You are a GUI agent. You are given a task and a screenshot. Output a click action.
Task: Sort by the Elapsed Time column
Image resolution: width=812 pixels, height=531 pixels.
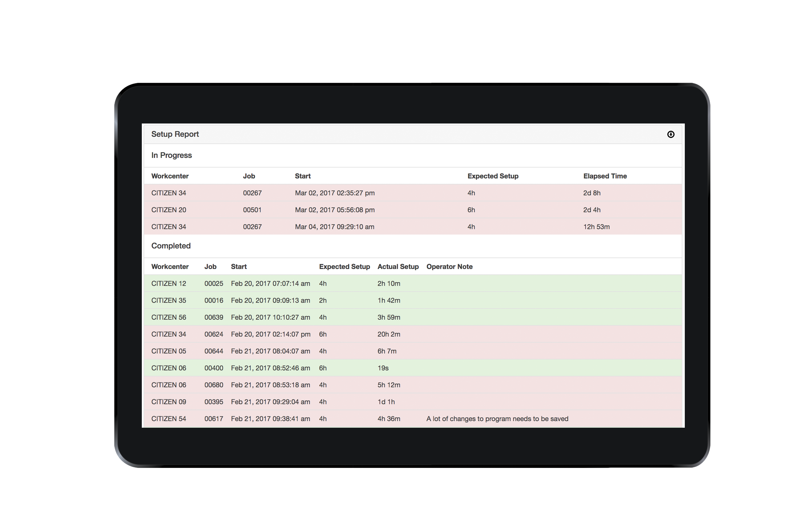click(605, 176)
